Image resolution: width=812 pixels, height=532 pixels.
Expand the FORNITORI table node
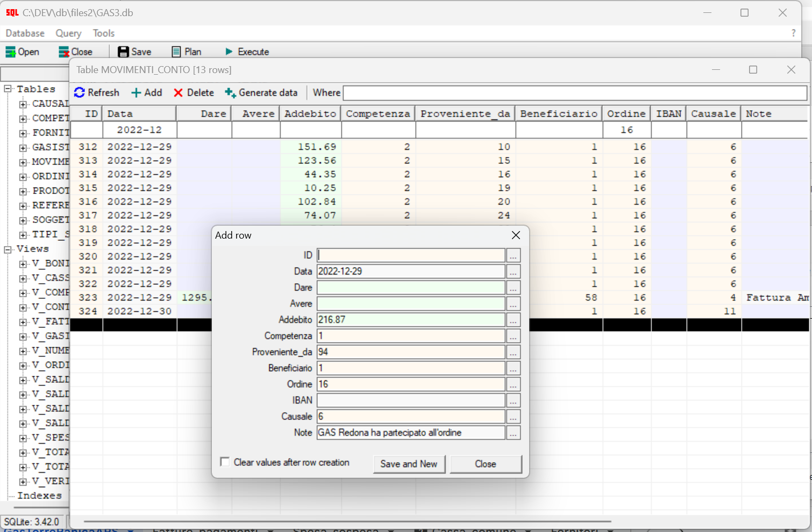[x=22, y=132]
